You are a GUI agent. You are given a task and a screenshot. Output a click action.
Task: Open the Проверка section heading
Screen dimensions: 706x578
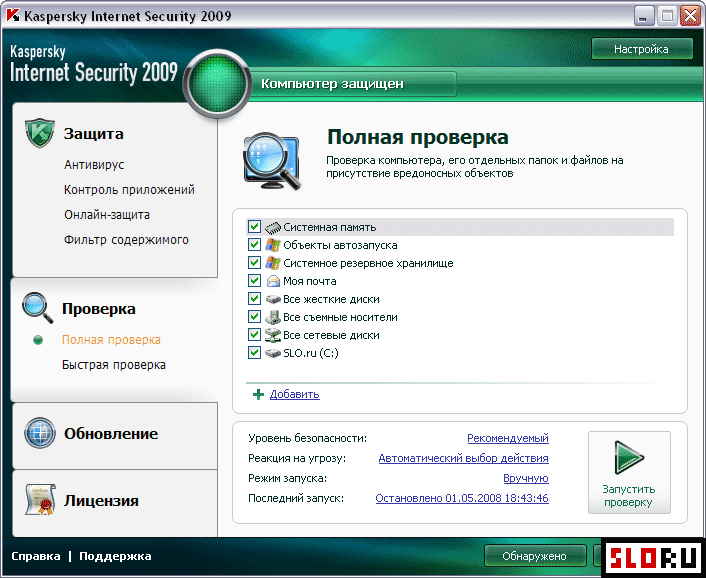(x=99, y=309)
